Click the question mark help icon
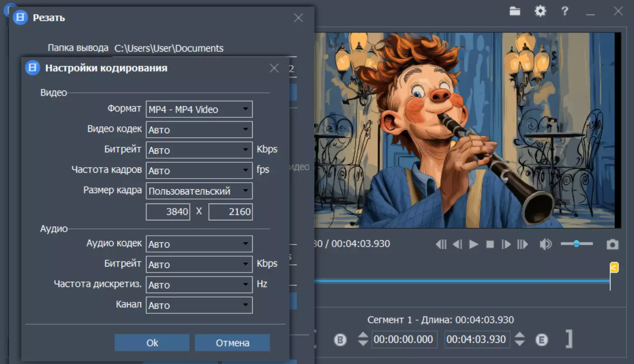This screenshot has width=634, height=364. click(565, 11)
